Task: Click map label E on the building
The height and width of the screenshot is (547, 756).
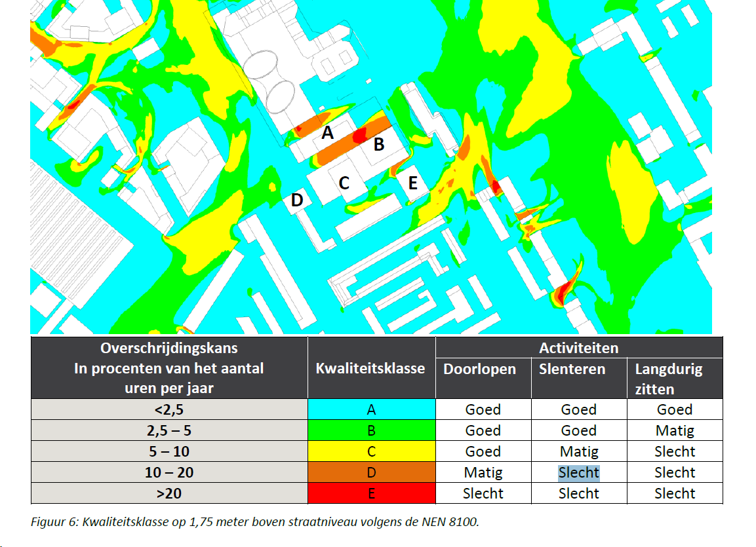Action: point(412,183)
